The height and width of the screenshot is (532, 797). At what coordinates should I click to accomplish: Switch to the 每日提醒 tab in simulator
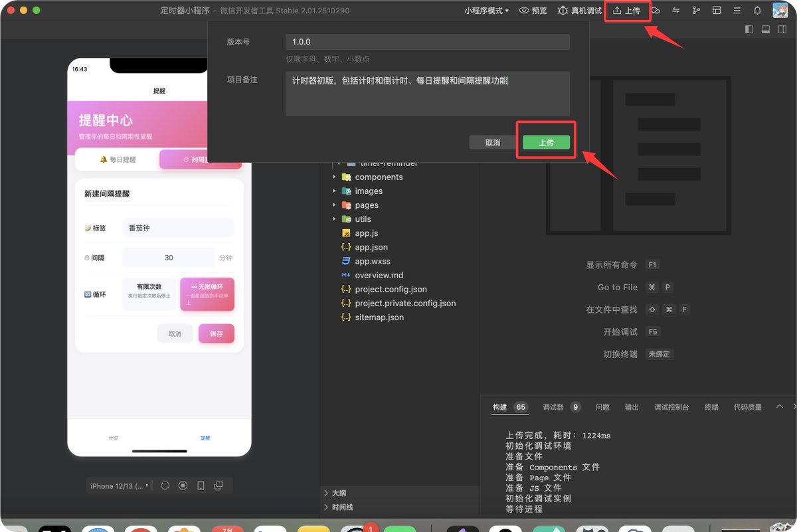118,159
